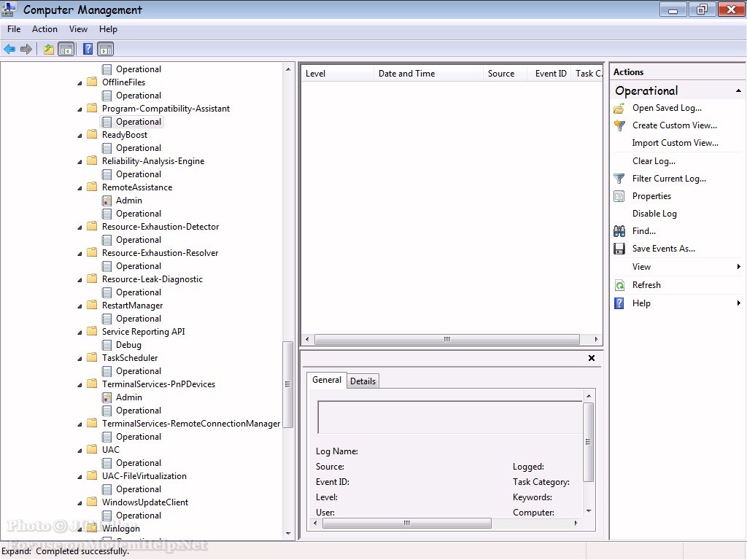Switch to the General tab
The width and height of the screenshot is (747, 560).
click(x=327, y=380)
